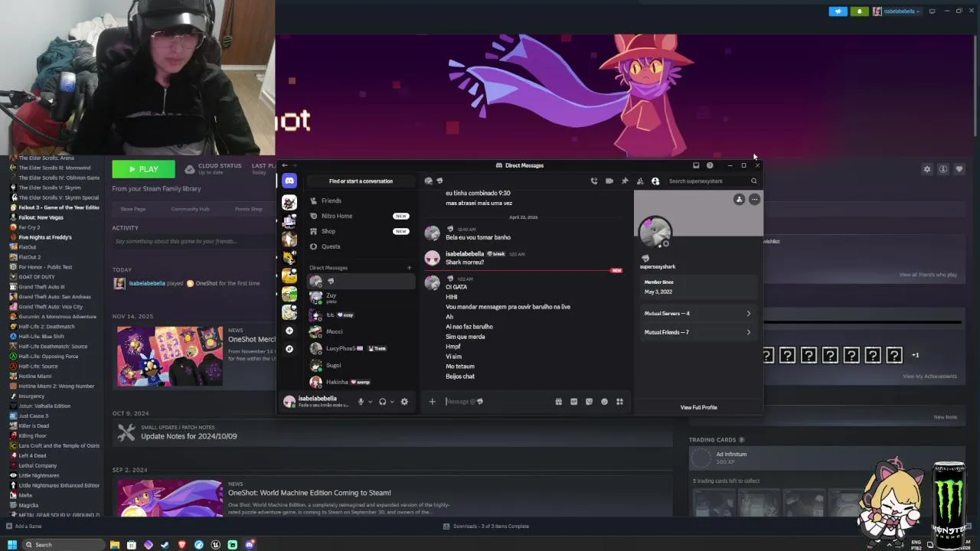Click Find or start a conversation box
This screenshot has width=980, height=551.
[x=361, y=181]
